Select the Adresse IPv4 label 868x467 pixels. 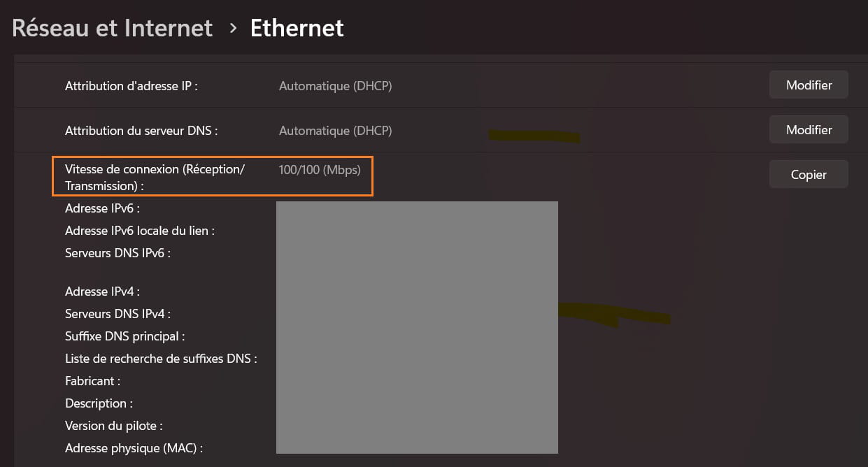coord(103,292)
